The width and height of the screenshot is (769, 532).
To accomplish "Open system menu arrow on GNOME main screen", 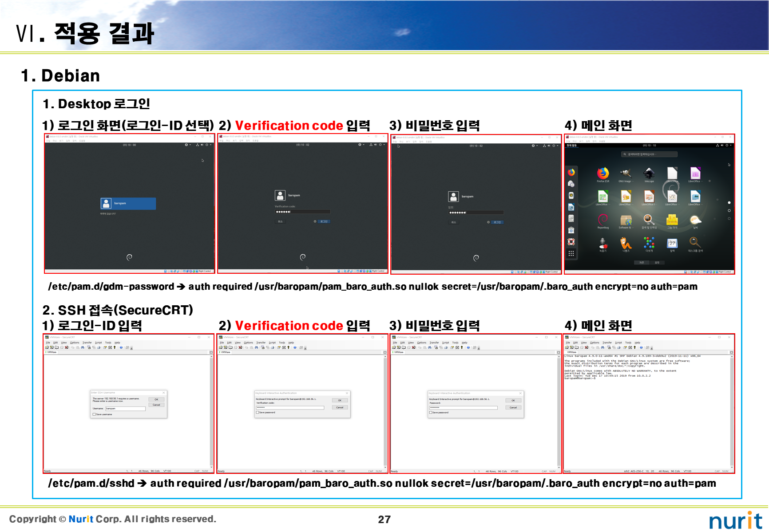I will (731, 145).
